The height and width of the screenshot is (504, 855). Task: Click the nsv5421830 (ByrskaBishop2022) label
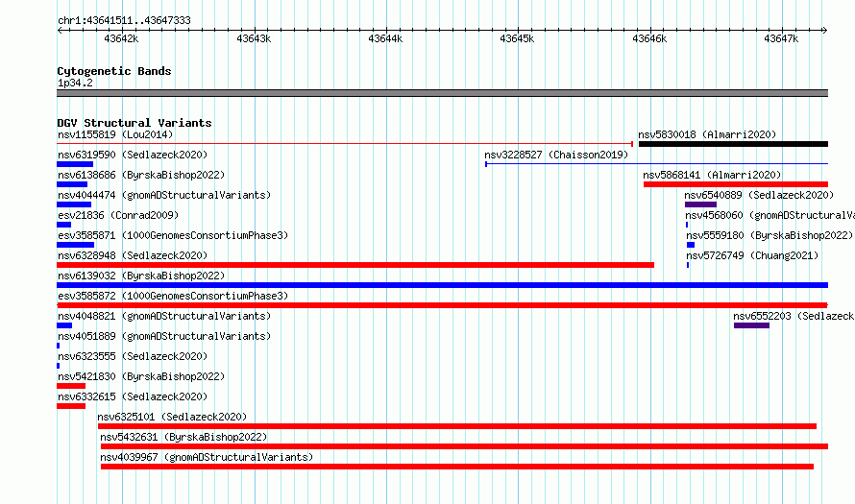click(x=141, y=376)
